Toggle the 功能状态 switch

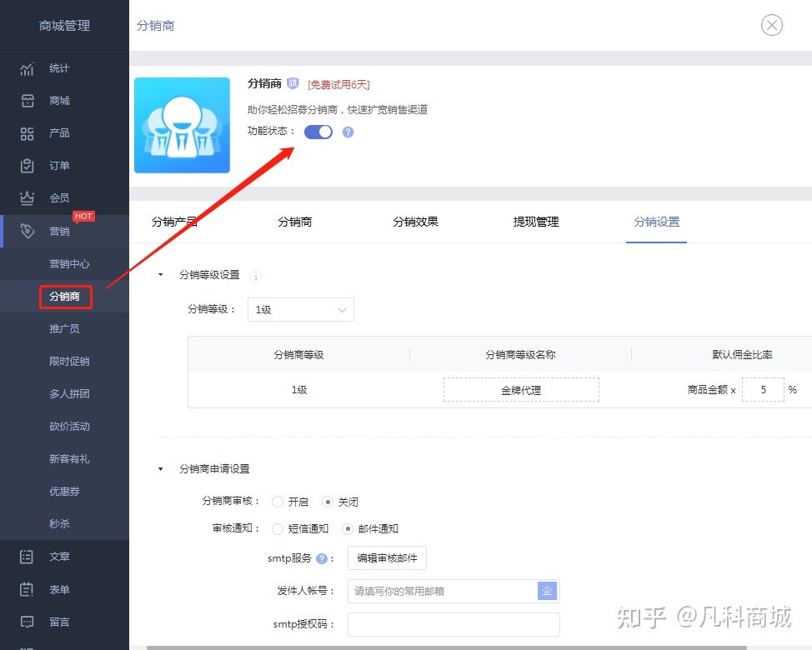click(x=318, y=132)
